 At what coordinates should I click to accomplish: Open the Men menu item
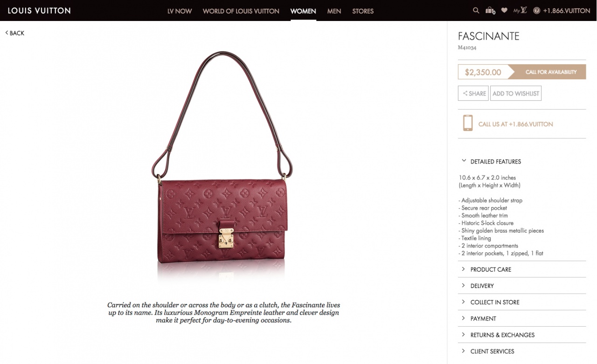coord(334,11)
